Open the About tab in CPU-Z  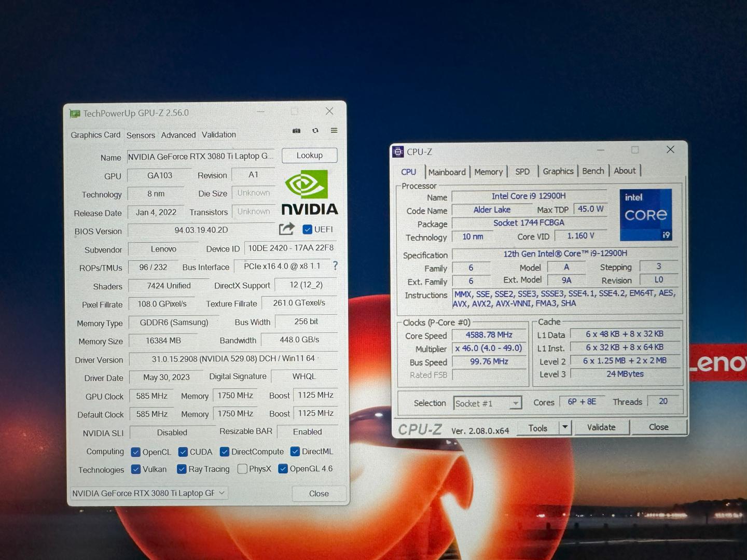[x=625, y=171]
